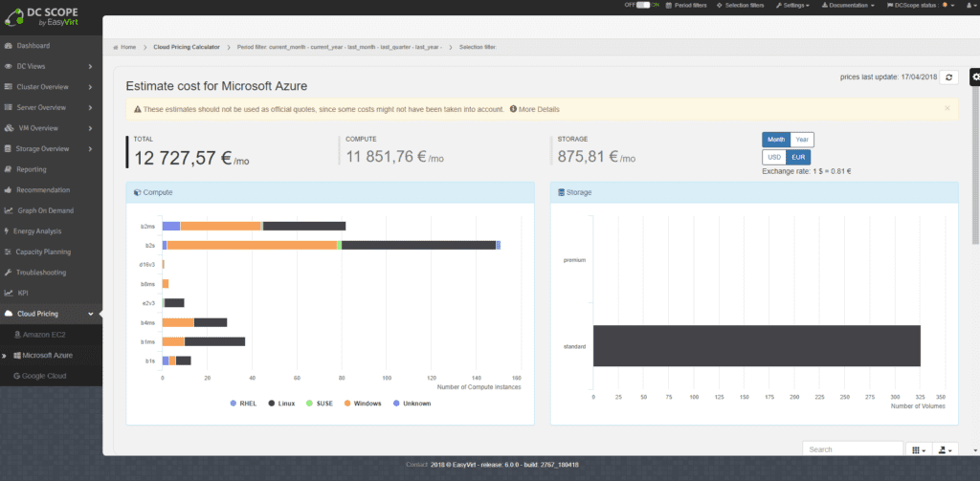Click the Capacity Planning sliders icon
This screenshot has width=980, height=481.
coord(8,251)
